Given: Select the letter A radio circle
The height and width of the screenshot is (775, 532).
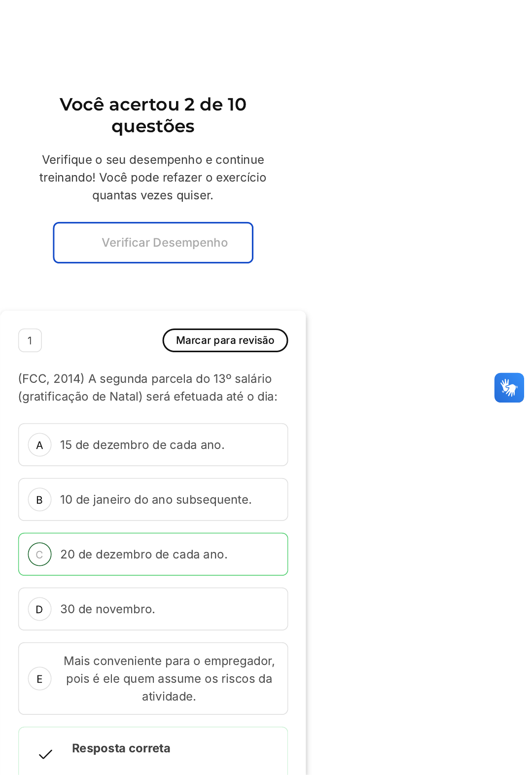Looking at the screenshot, I should [x=40, y=445].
